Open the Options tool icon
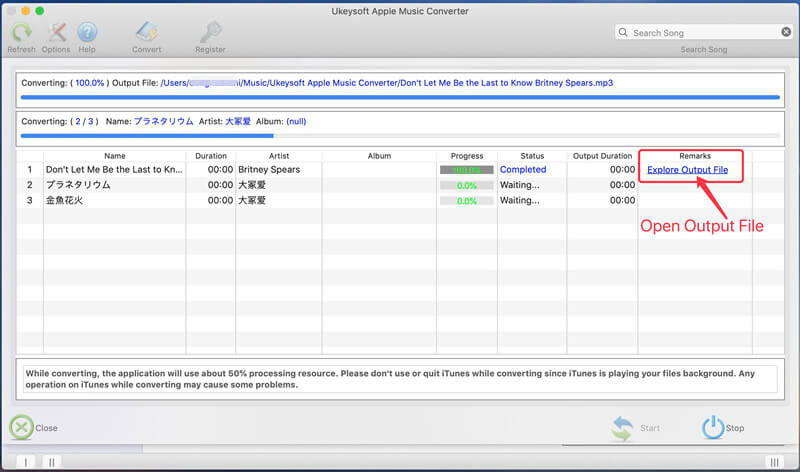The image size is (800, 472). pyautogui.click(x=56, y=33)
